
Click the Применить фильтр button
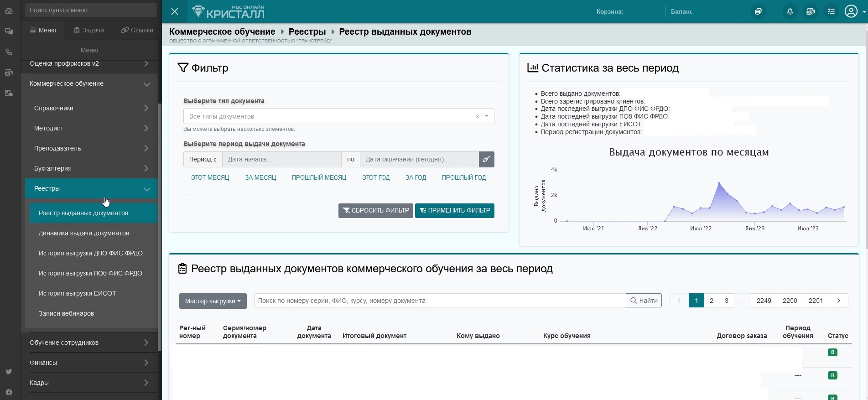tap(454, 210)
